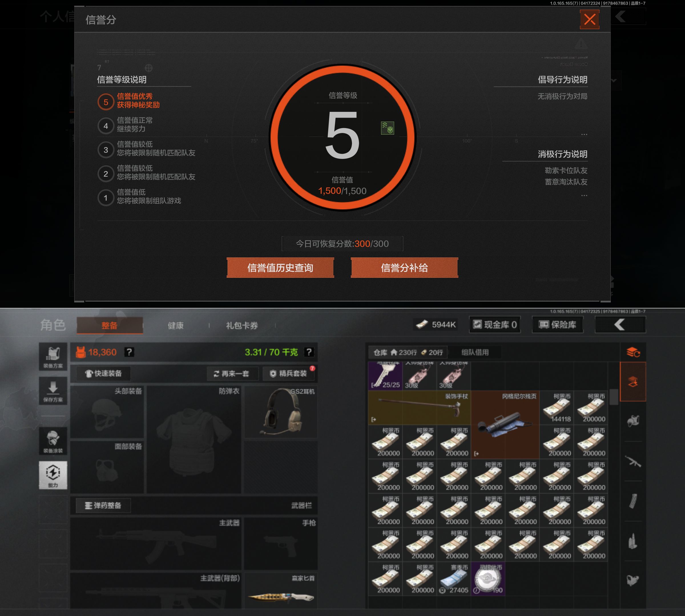Screen dimensions: 685x616
Task: Click the orange stack refresh sort icon
Action: pyautogui.click(x=632, y=352)
